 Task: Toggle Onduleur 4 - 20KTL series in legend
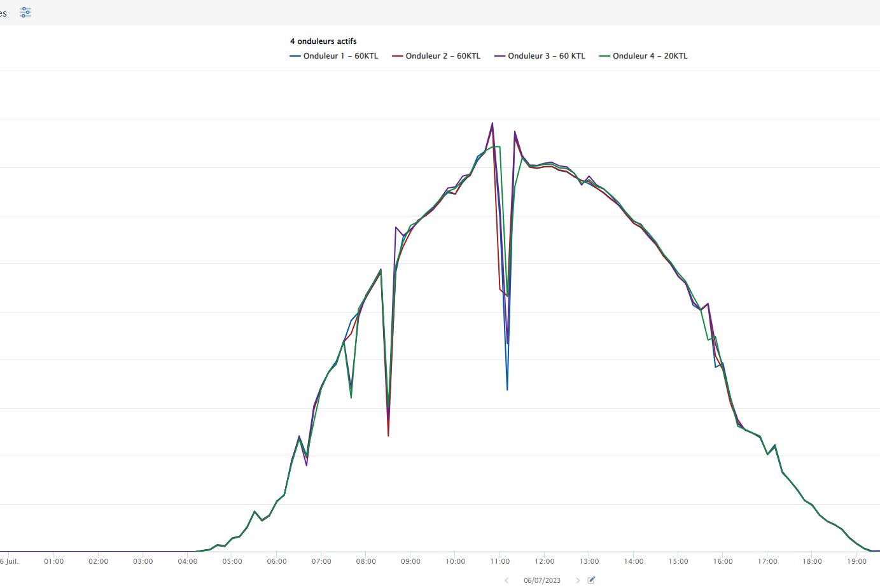click(x=643, y=56)
